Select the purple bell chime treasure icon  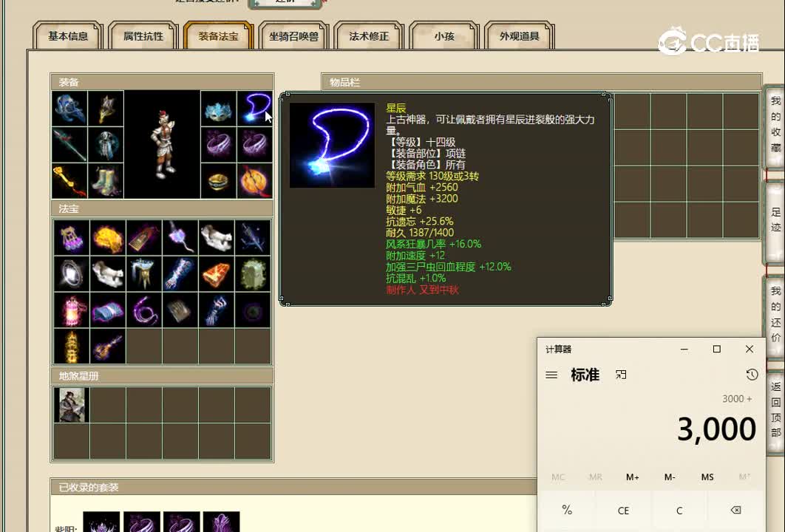click(x=72, y=238)
